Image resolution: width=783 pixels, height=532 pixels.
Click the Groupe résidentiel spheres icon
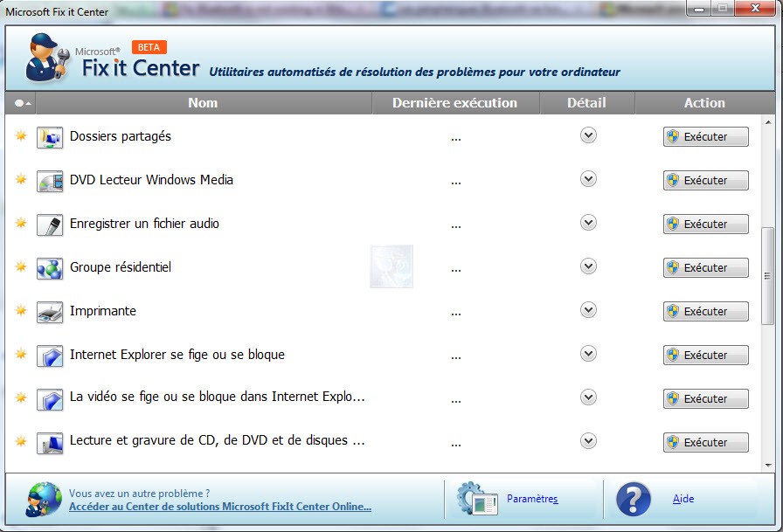coord(50,268)
